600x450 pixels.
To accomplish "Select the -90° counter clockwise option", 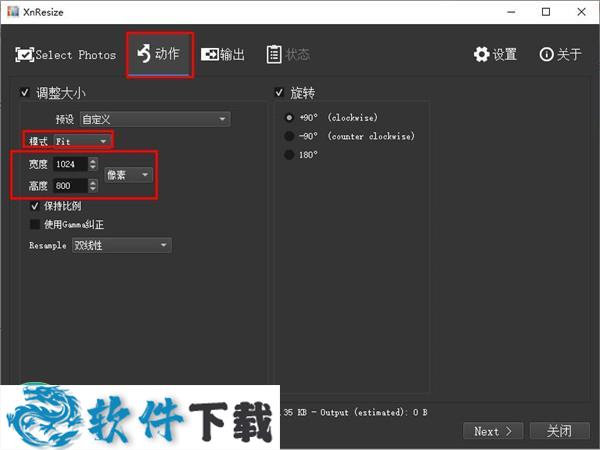I will tap(290, 136).
